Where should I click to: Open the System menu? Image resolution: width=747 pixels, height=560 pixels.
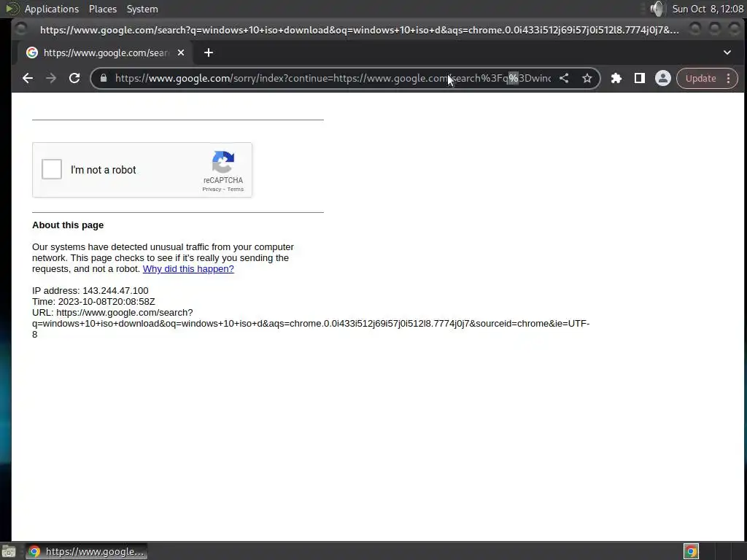click(142, 9)
